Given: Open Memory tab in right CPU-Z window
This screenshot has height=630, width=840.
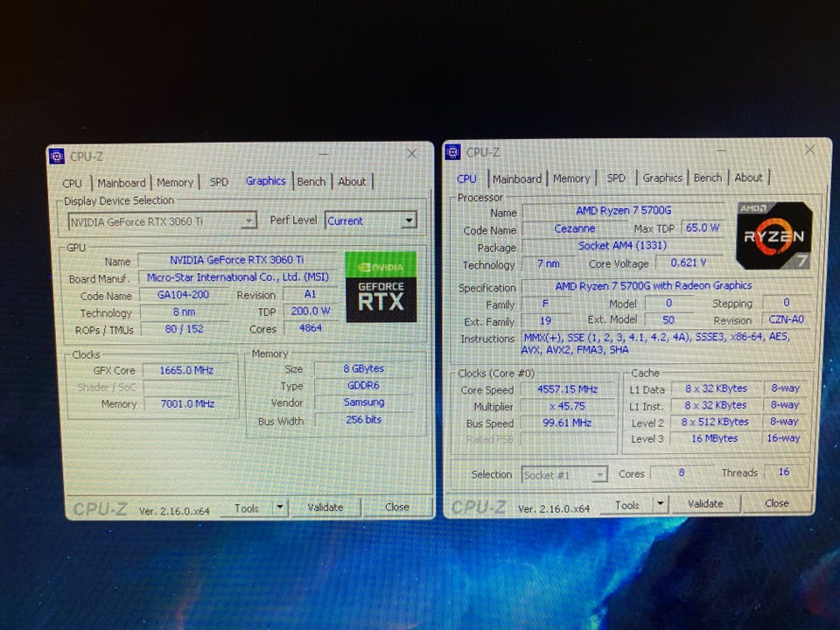Looking at the screenshot, I should pos(571,178).
